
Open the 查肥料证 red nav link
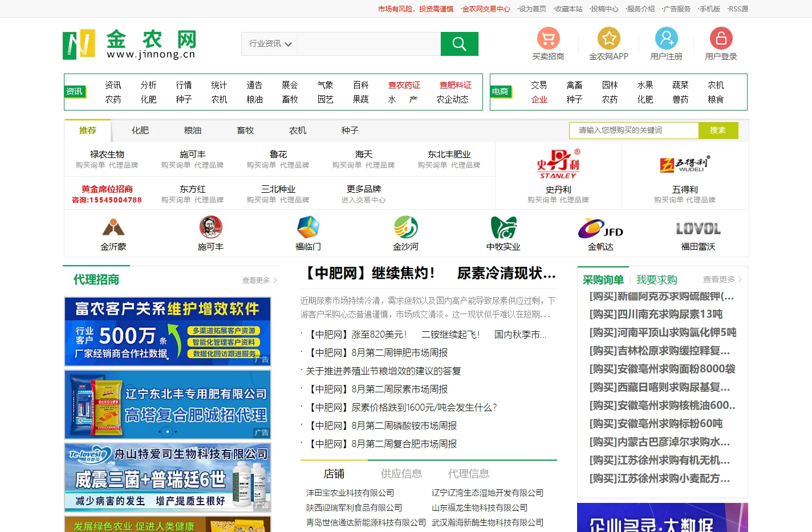456,85
